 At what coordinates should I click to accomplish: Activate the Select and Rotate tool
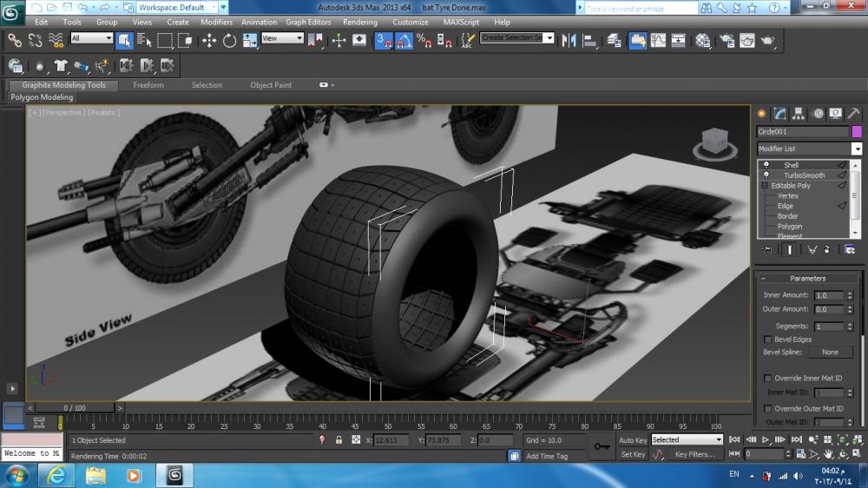[x=230, y=40]
